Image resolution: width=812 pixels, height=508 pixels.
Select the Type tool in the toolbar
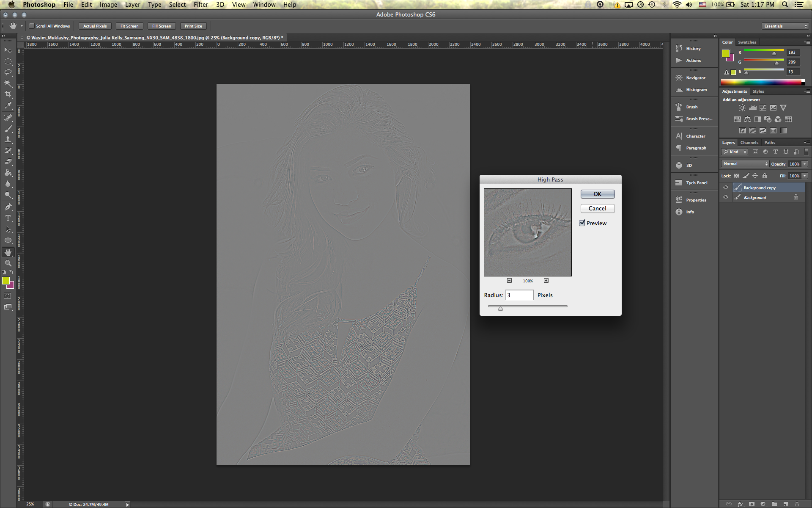click(8, 218)
